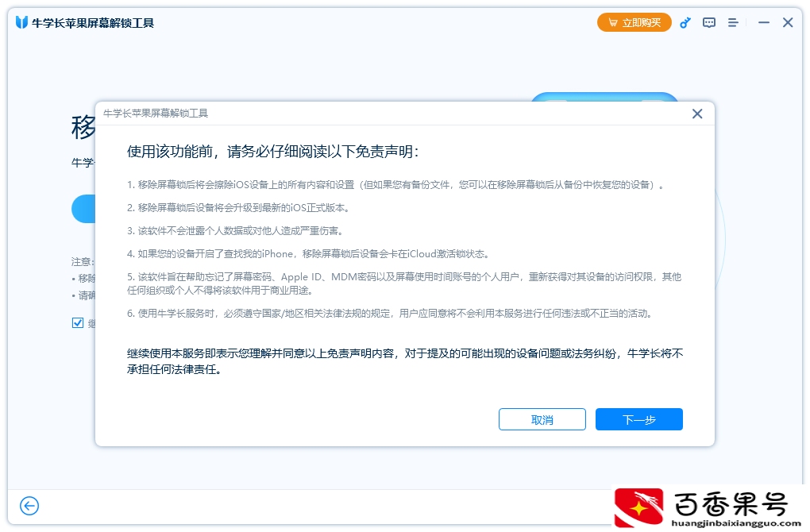Go back with the arrow icon
The height and width of the screenshot is (532, 810).
click(x=29, y=506)
